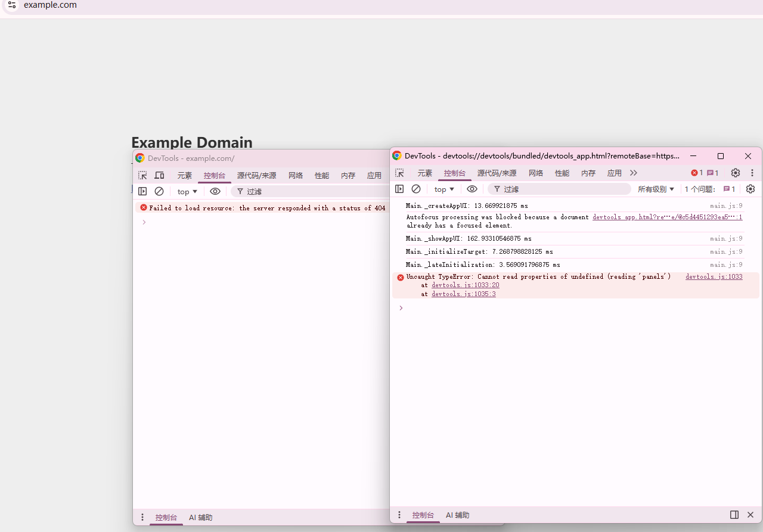The width and height of the screenshot is (763, 532).
Task: Open main.js:9 link on Main._showAppUI row
Action: (x=726, y=238)
